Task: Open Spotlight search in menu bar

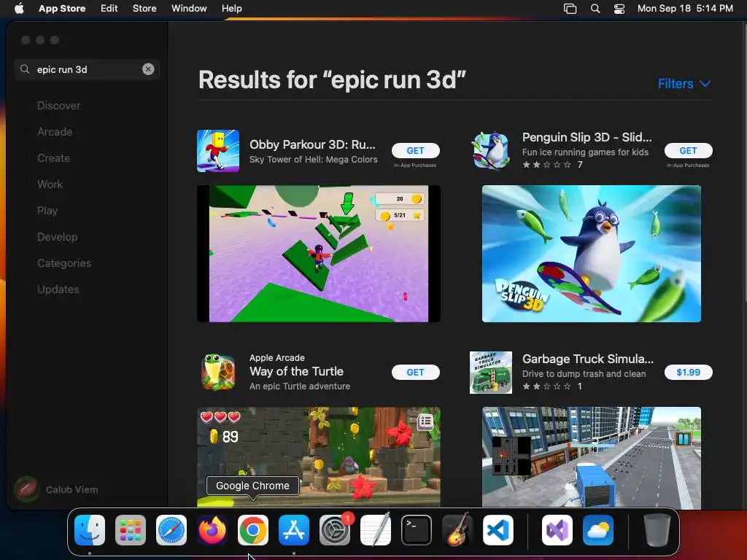Action: point(595,9)
